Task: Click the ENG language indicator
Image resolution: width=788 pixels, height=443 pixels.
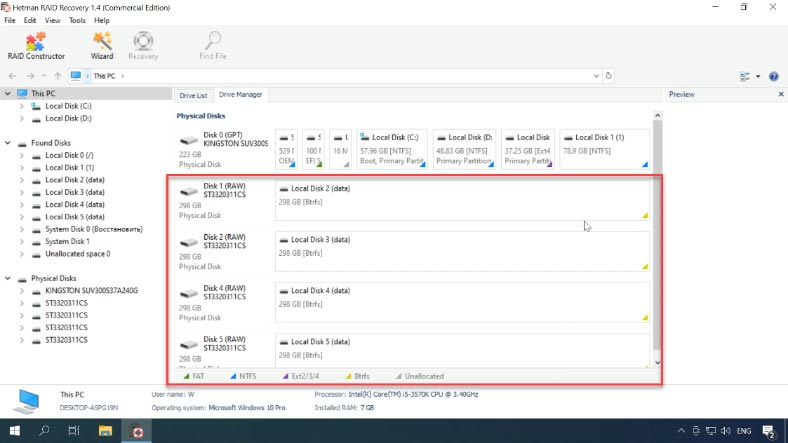Action: point(744,431)
